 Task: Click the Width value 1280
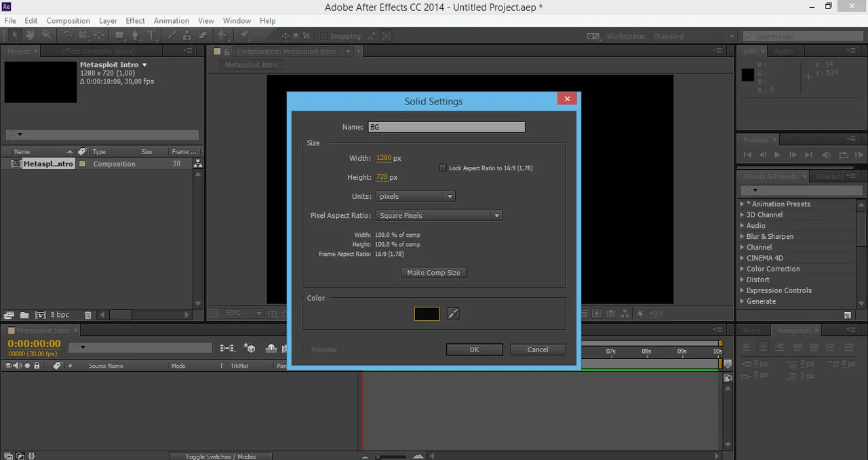[x=384, y=158]
